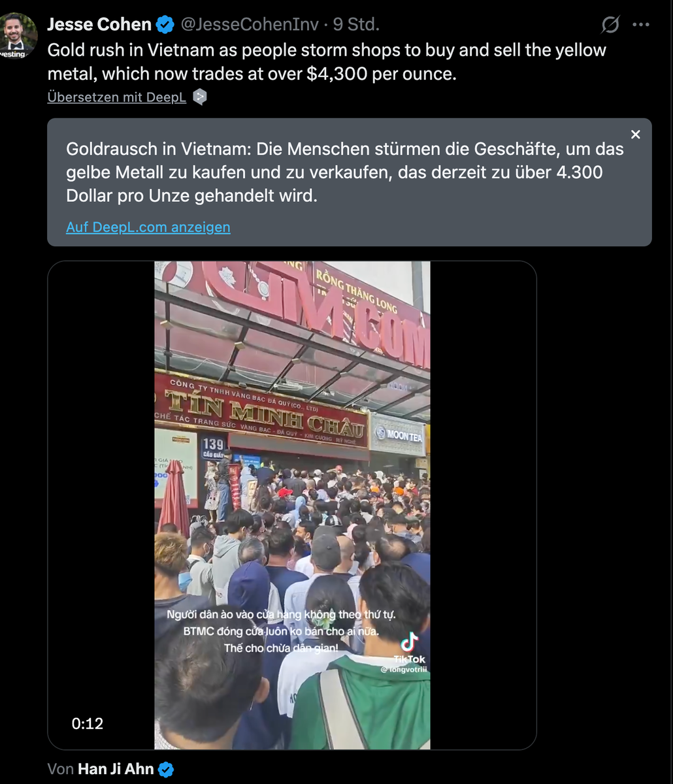Open the @JesseCohenInv handle
The image size is (673, 784).
(250, 25)
